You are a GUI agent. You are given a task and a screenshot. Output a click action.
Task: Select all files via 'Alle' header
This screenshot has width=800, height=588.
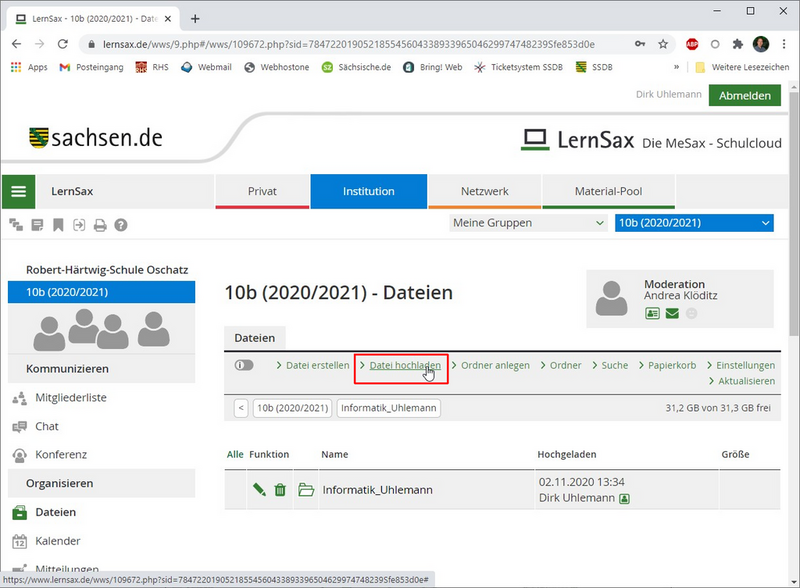[235, 454]
